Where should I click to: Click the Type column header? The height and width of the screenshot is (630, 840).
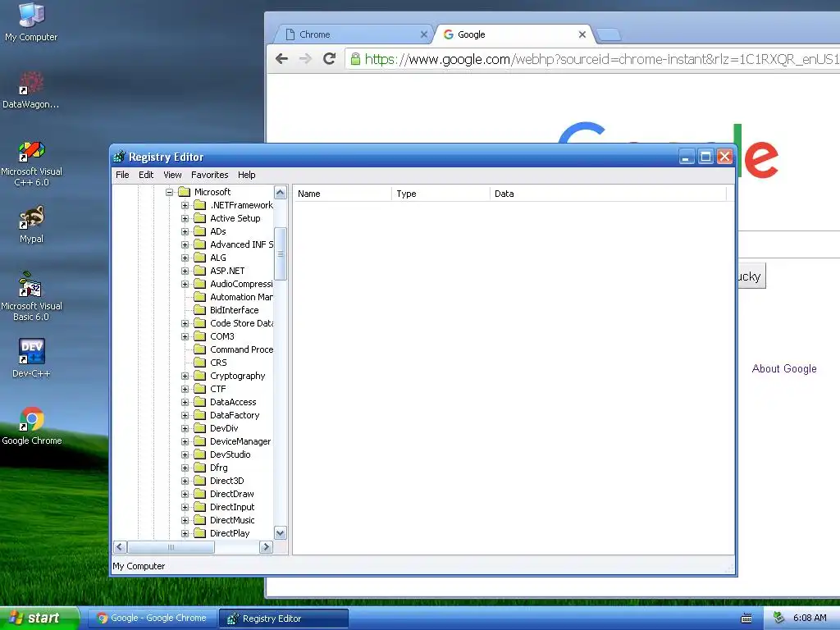click(441, 194)
